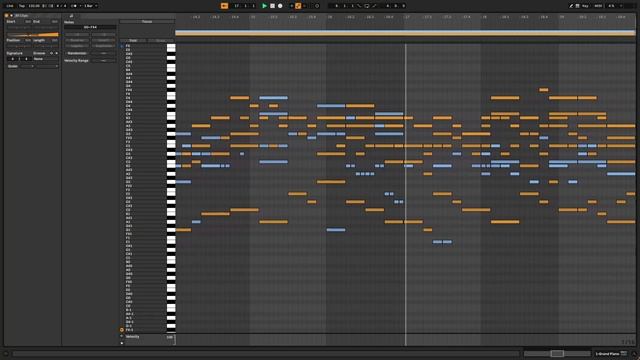This screenshot has height=360, width=640.
Task: Toggle the Scale button beside Fold
Action: 161,40
